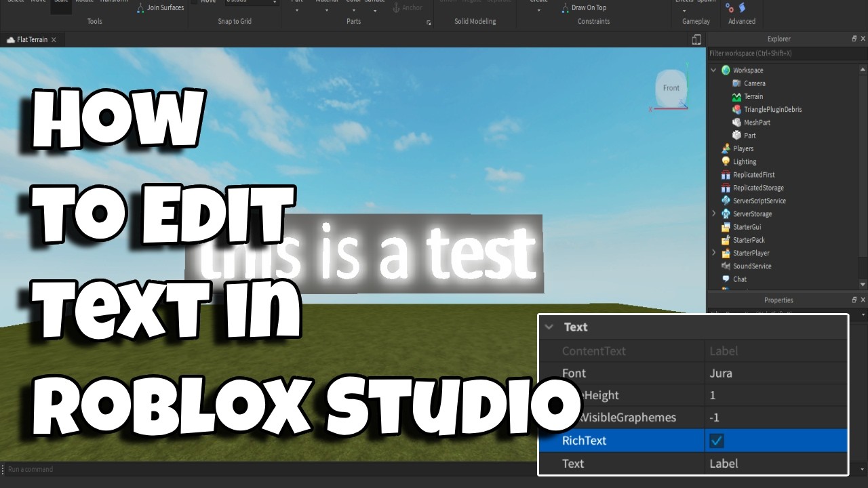The width and height of the screenshot is (868, 488).
Task: Click the blue script icon in Advanced group
Action: [742, 7]
